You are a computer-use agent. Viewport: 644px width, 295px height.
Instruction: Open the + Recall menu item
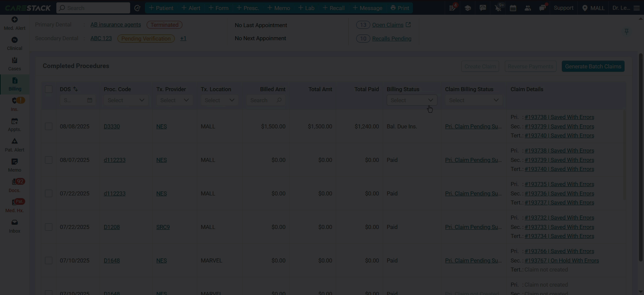(x=334, y=8)
